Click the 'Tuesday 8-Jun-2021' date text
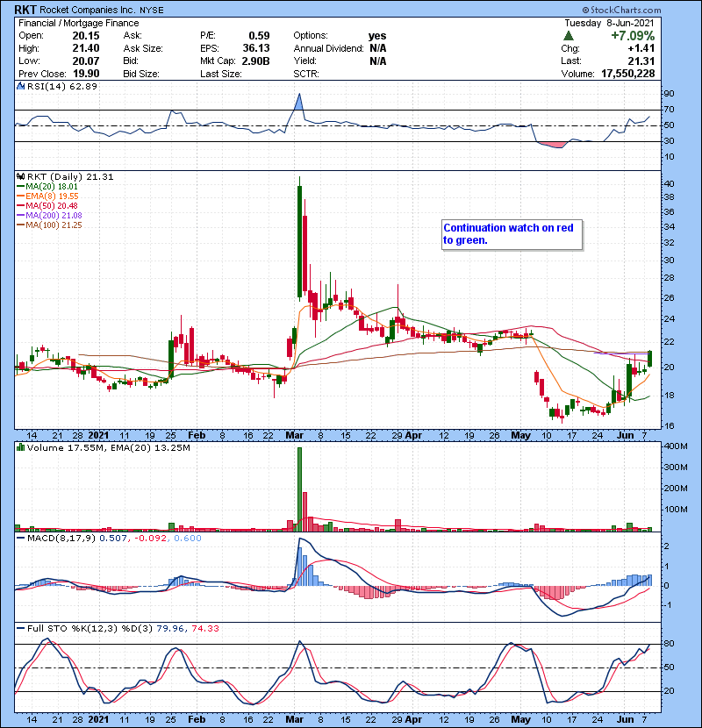 [609, 23]
